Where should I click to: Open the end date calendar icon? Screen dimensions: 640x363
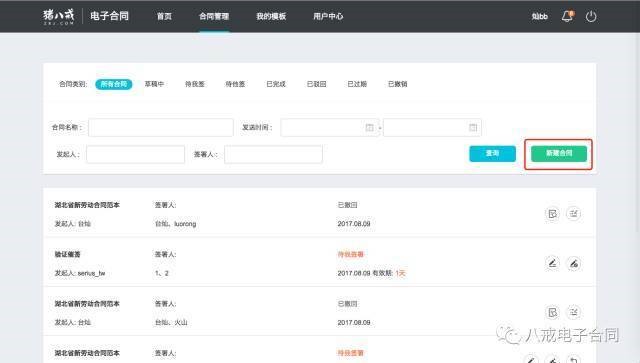(x=473, y=127)
